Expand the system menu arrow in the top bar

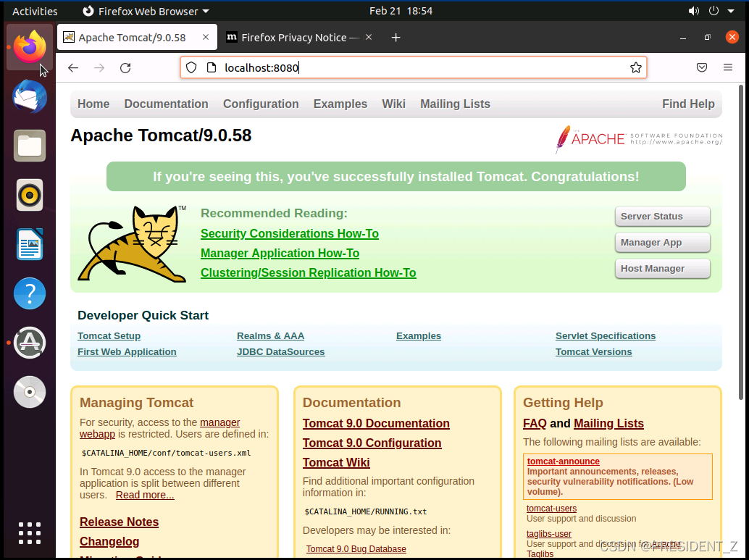pos(731,11)
